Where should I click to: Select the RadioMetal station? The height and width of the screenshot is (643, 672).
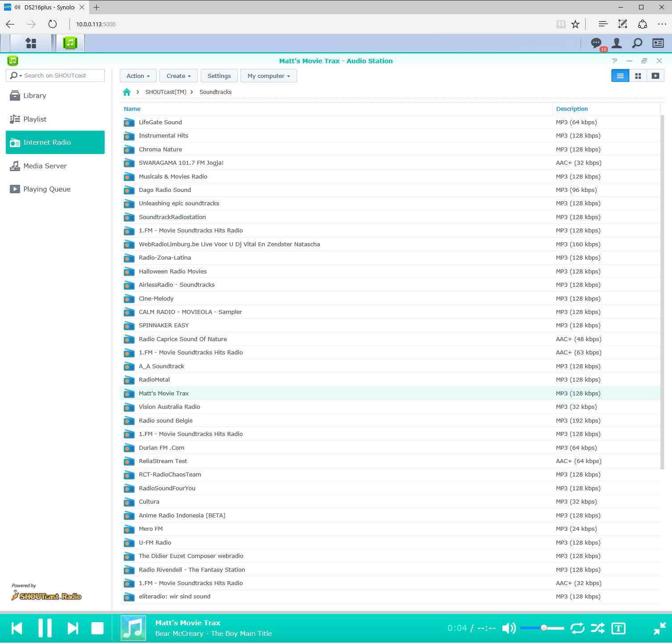click(390, 380)
